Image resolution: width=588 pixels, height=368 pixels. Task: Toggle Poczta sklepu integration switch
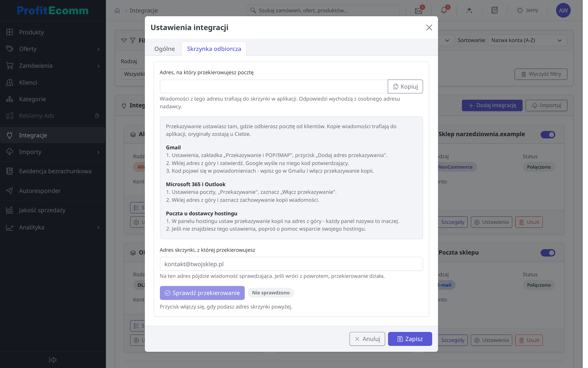click(548, 253)
